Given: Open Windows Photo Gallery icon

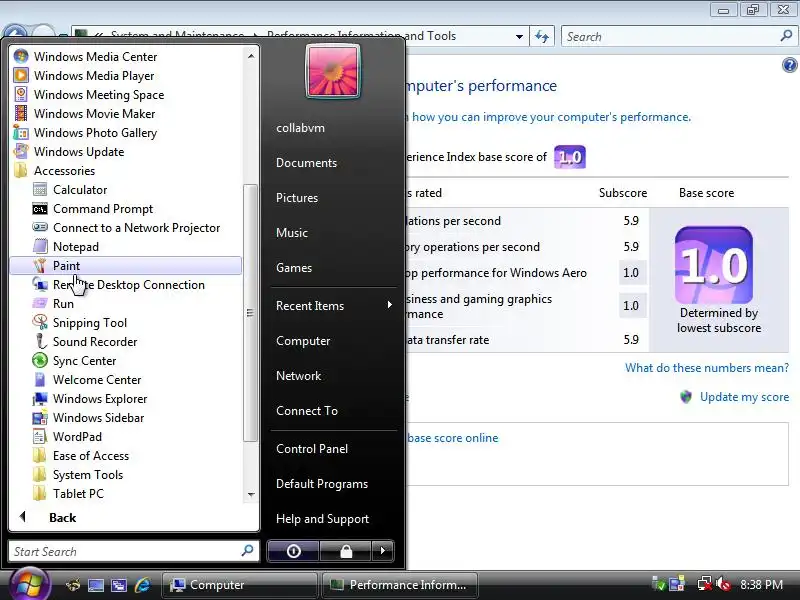Looking at the screenshot, I should 21,133.
